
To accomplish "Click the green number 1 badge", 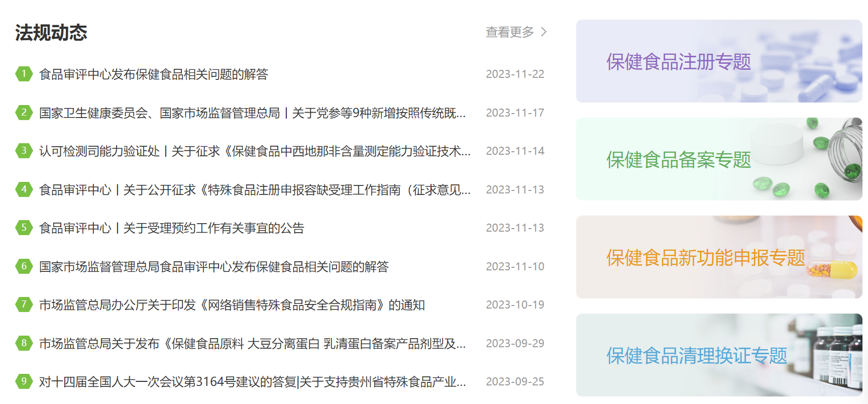I will tap(24, 74).
